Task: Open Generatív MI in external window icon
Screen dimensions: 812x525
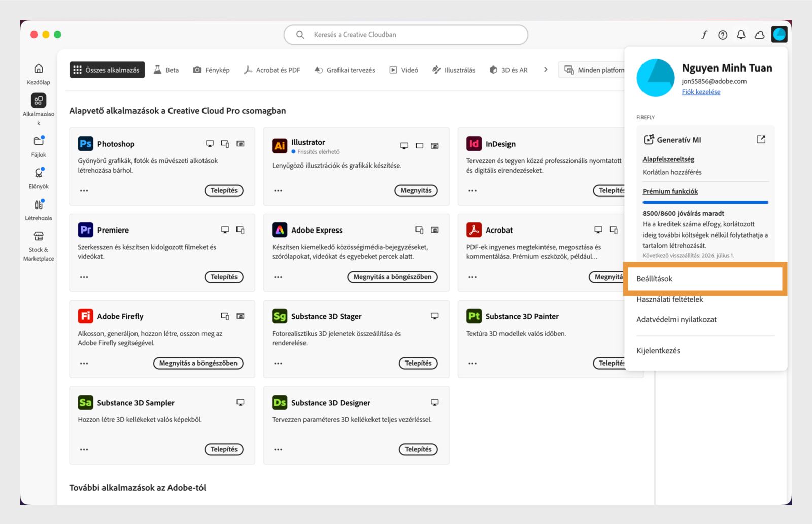Action: coord(761,139)
